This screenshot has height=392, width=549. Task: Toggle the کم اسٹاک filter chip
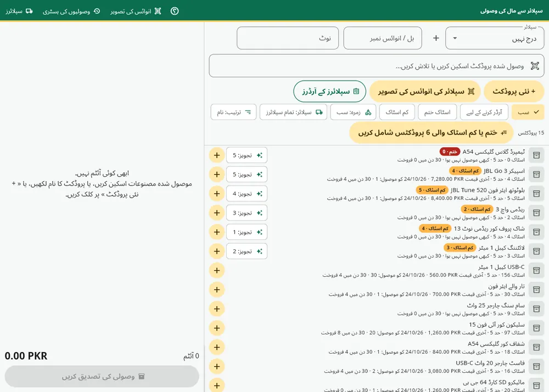point(397,112)
